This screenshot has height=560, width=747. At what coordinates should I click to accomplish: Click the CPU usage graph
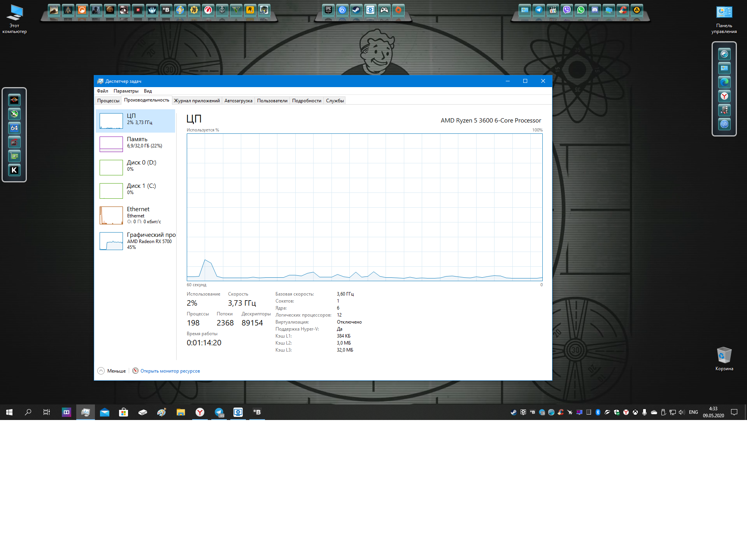coord(365,207)
